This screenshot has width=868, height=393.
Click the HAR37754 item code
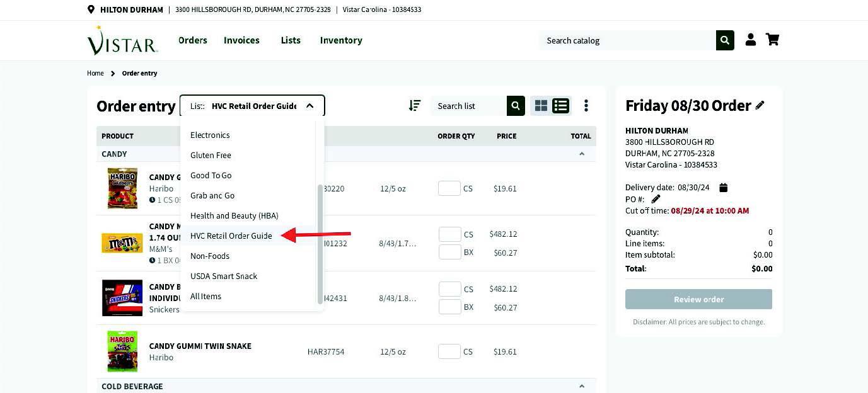click(326, 351)
